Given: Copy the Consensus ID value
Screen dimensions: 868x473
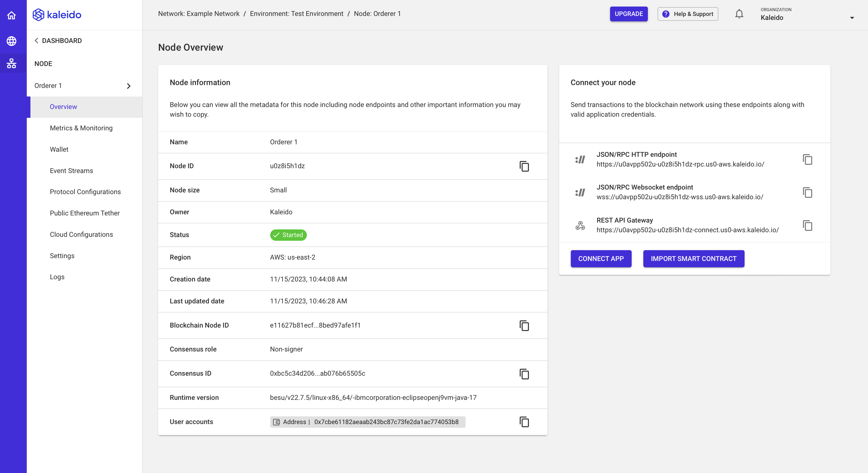Looking at the screenshot, I should pyautogui.click(x=524, y=374).
